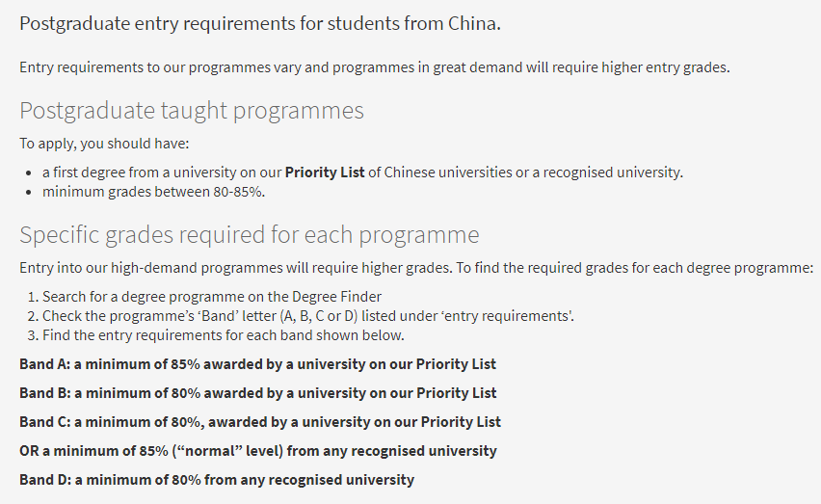Click the paragraph starting 'Entry into our high-demand programmes'
The width and height of the screenshot is (821, 504).
click(x=416, y=267)
